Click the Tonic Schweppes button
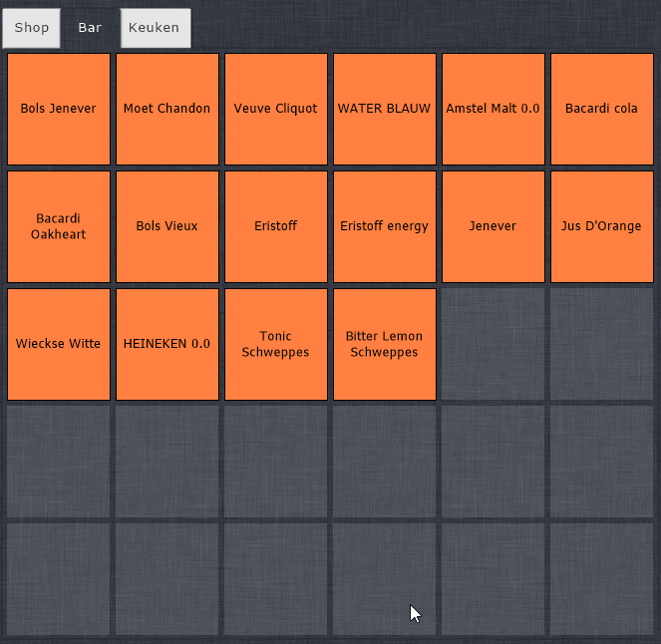 coord(276,344)
